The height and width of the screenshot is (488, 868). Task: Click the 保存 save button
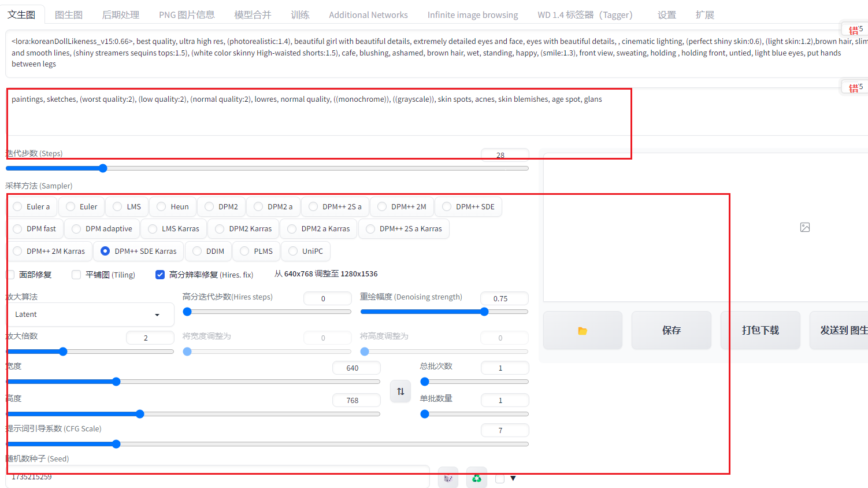click(671, 331)
